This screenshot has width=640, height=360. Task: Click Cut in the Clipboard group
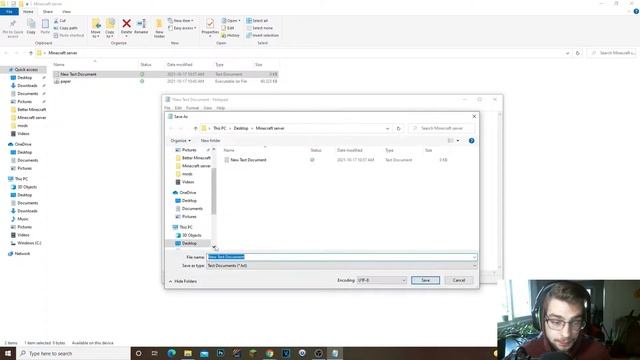(60, 20)
